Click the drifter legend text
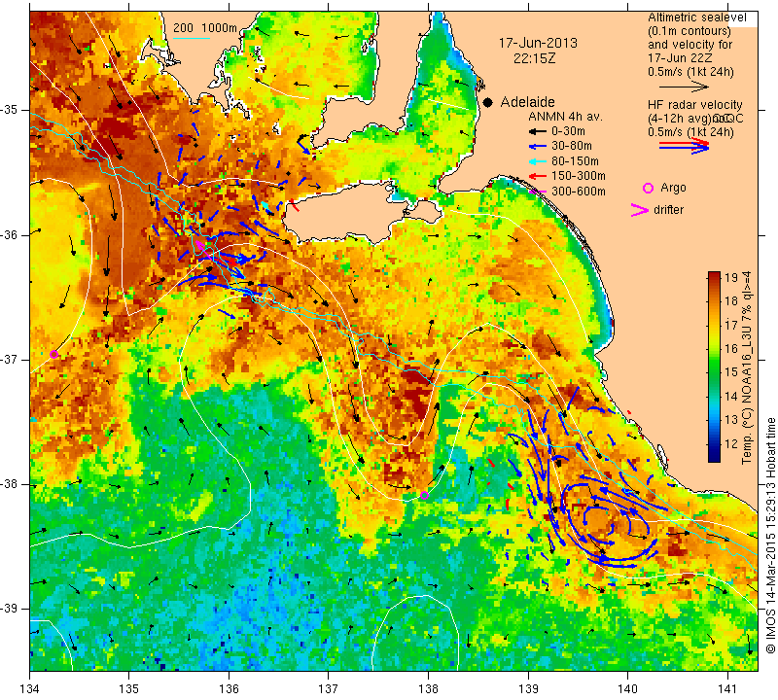This screenshot has width=778, height=700. (668, 210)
